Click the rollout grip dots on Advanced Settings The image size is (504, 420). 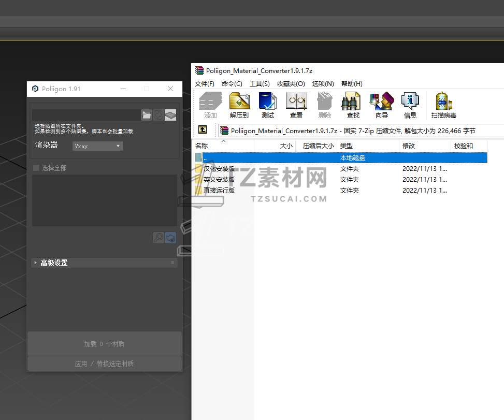(x=172, y=263)
